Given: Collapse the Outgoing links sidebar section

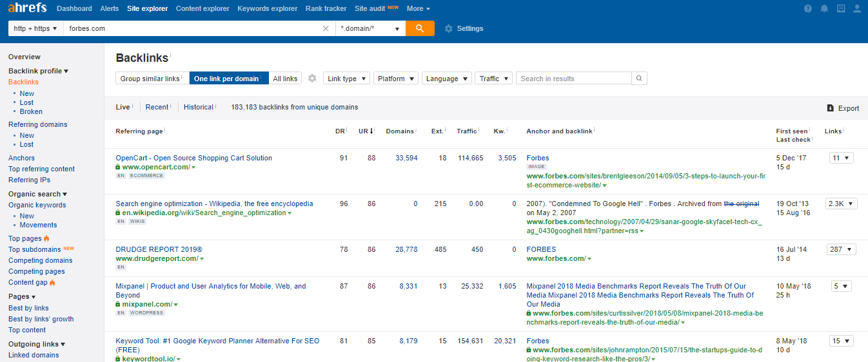Looking at the screenshot, I should (x=37, y=344).
